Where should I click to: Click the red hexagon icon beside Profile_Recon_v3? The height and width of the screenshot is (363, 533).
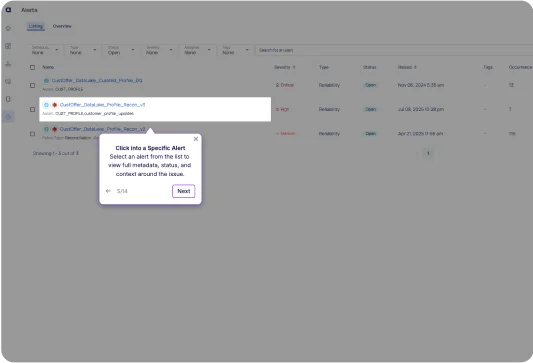pos(54,105)
